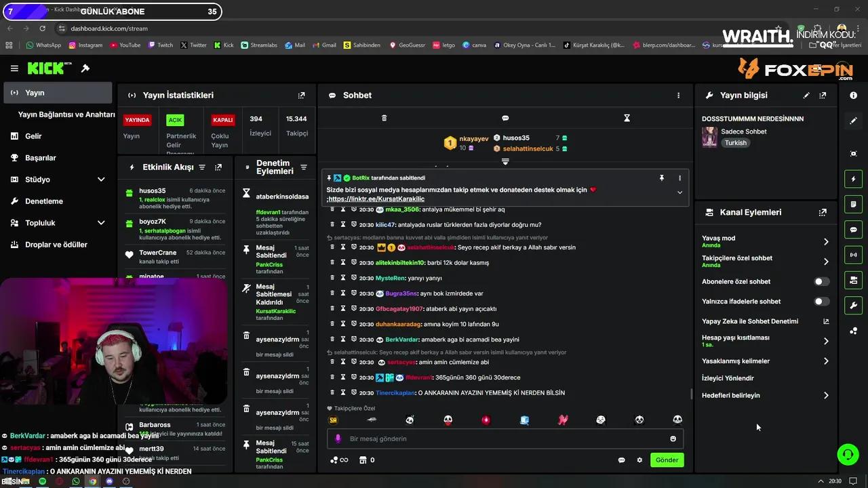
Task: Open the emoji picker in message box
Action: pos(673,439)
